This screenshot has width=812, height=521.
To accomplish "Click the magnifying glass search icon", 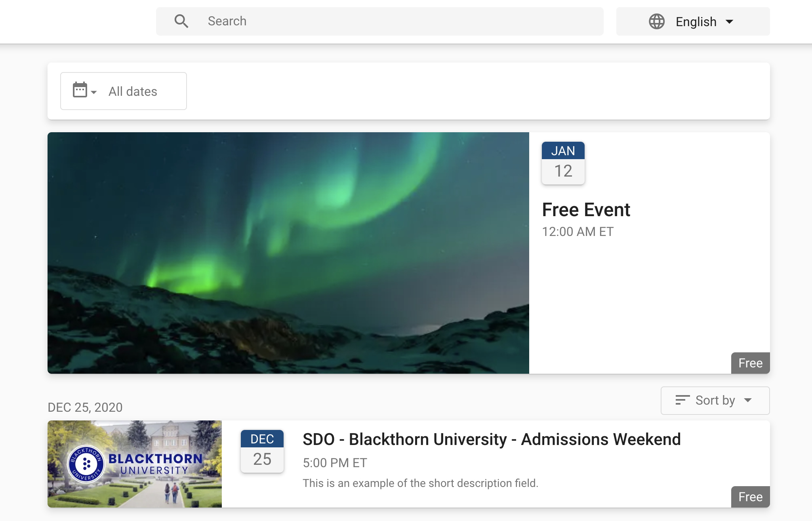I will tap(181, 21).
